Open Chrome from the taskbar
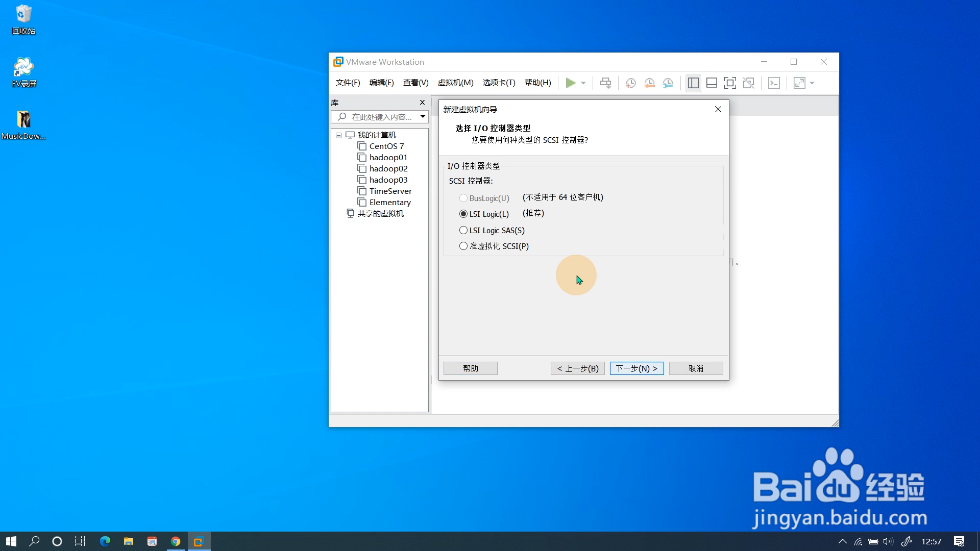The height and width of the screenshot is (551, 980). 176,541
